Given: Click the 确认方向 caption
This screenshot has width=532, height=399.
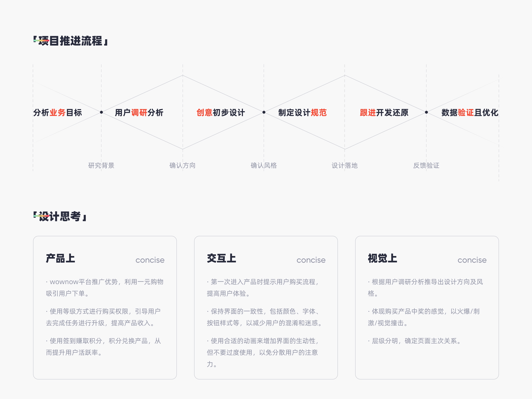Looking at the screenshot, I should click(x=182, y=165).
